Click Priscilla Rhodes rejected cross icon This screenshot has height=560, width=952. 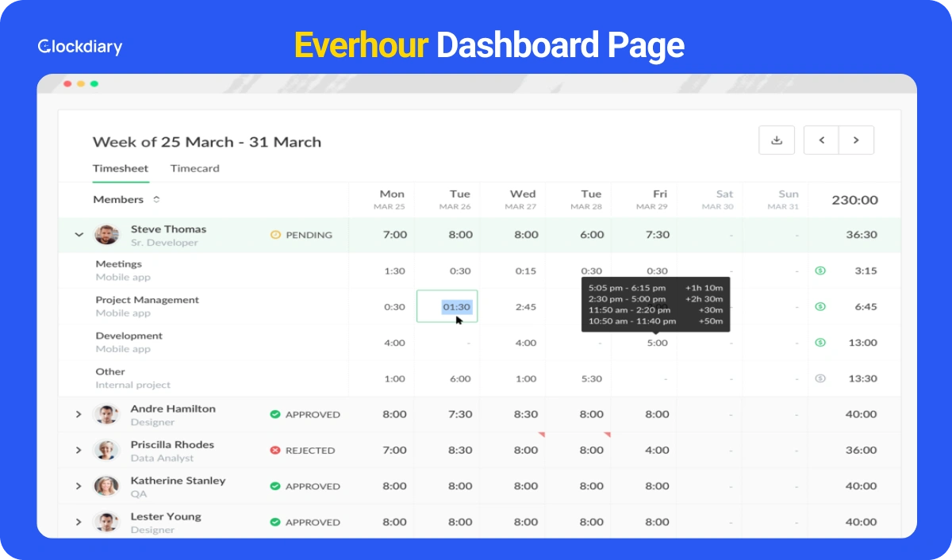pos(275,450)
